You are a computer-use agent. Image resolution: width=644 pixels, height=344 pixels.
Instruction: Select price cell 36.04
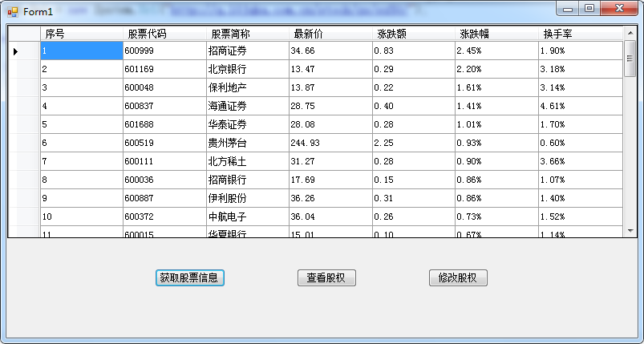[x=330, y=217]
